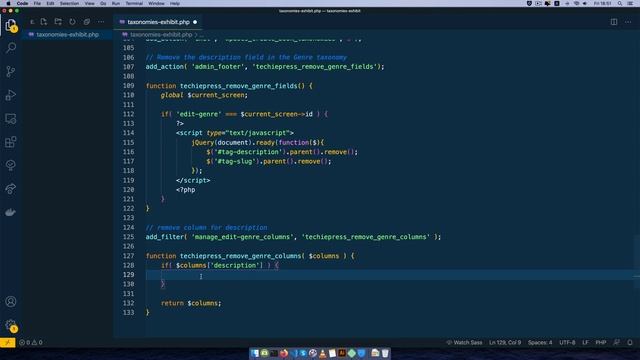Open the Apple menu
640x360 pixels.
[x=8, y=3]
